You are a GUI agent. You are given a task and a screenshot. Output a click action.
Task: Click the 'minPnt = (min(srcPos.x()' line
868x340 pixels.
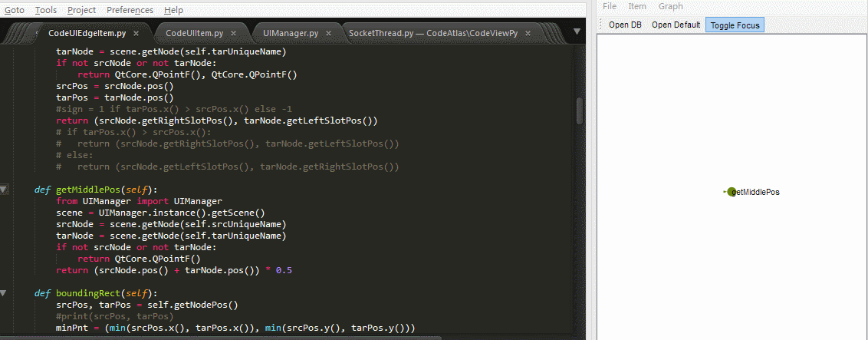235,328
